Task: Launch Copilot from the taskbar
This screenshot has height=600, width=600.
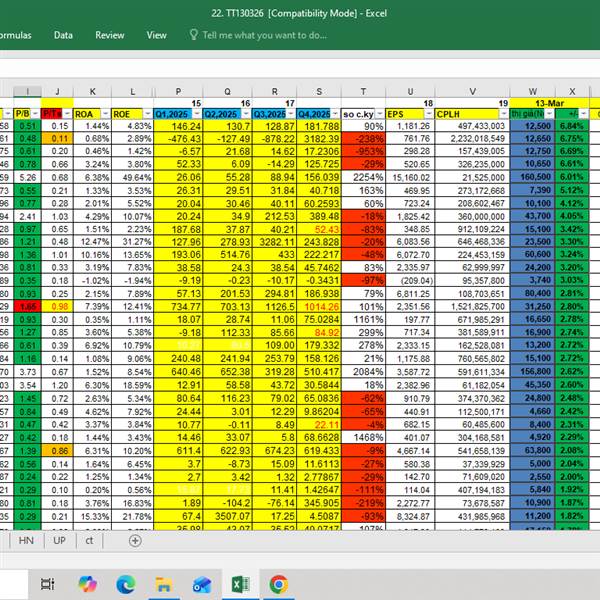Action: [x=87, y=584]
